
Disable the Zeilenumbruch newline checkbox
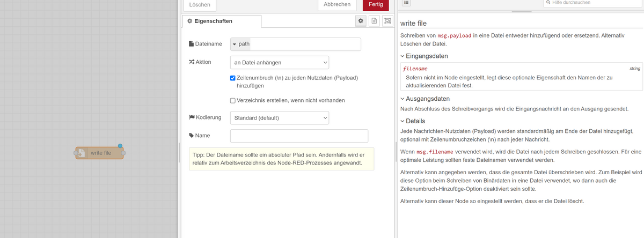point(233,78)
